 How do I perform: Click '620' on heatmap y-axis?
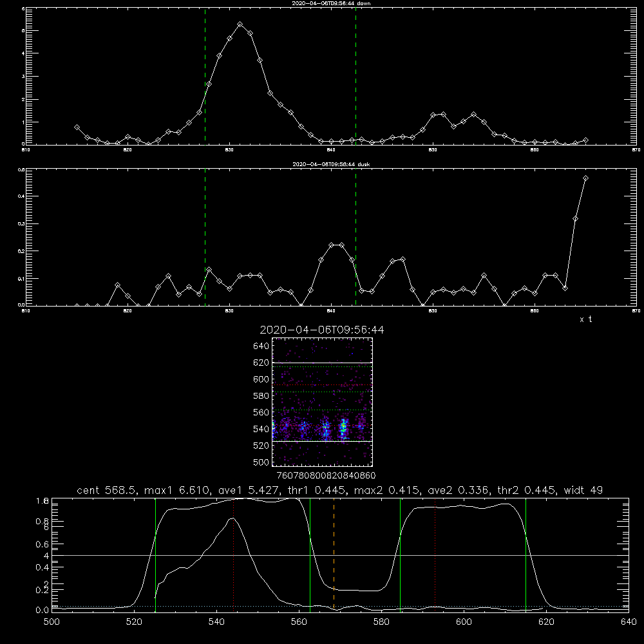click(261, 363)
